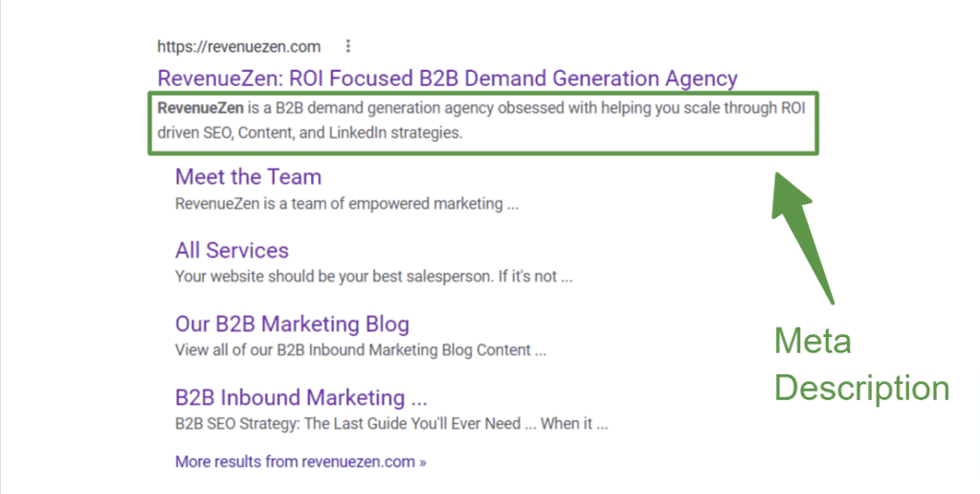
Task: Click the green Meta Description label
Action: (x=860, y=364)
